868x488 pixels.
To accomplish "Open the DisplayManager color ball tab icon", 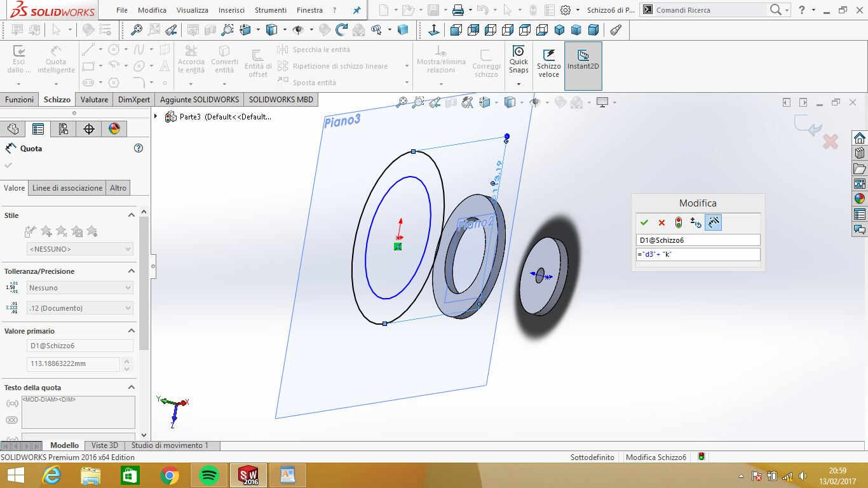I will pos(114,129).
